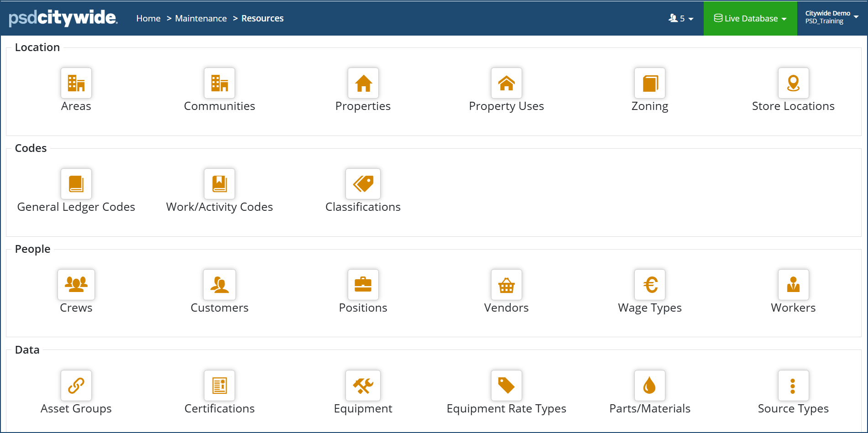The height and width of the screenshot is (433, 868).
Task: Open the Areas icon tile
Action: tap(76, 83)
